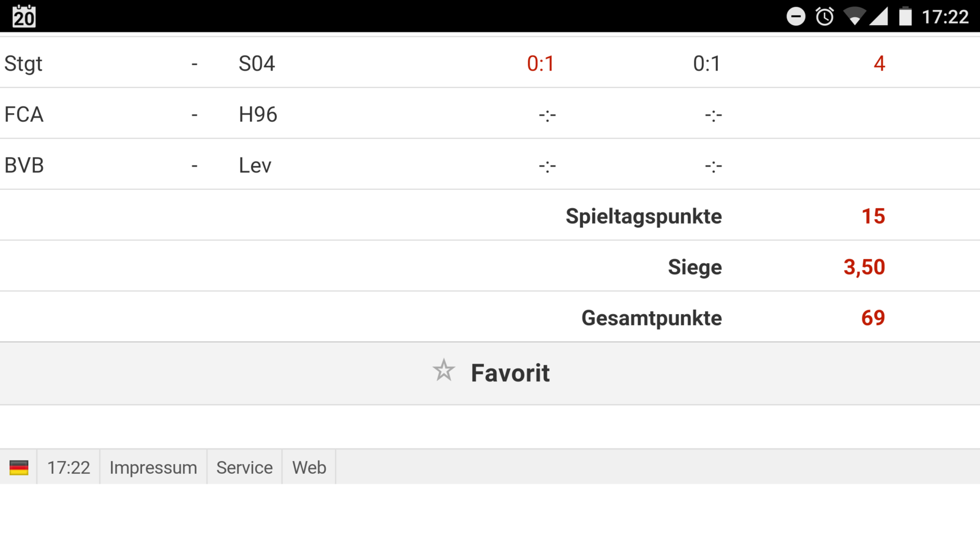Tap the Favorit star icon
This screenshot has height=551, width=980.
[443, 371]
